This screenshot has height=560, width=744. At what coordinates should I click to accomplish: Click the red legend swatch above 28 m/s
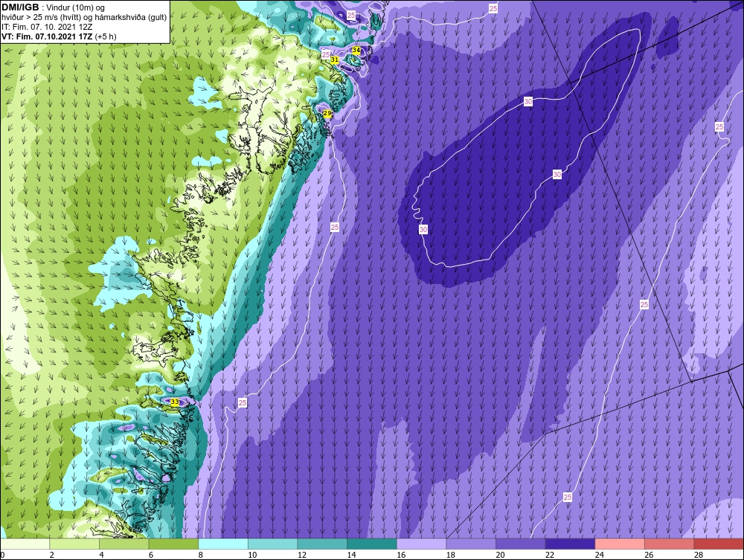coord(719,544)
